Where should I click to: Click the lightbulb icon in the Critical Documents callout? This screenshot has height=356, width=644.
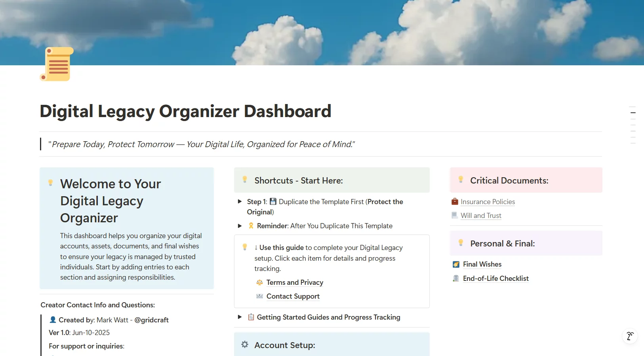pyautogui.click(x=461, y=179)
